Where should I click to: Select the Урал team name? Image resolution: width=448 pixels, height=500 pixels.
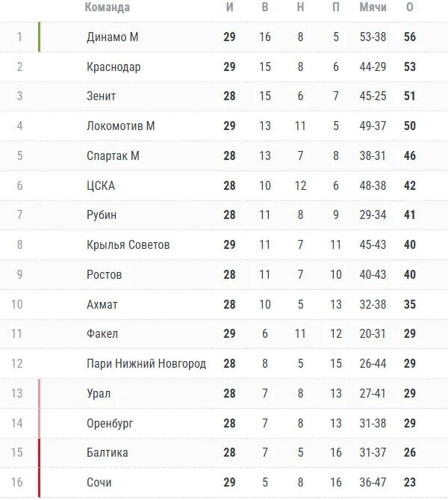[99, 393]
